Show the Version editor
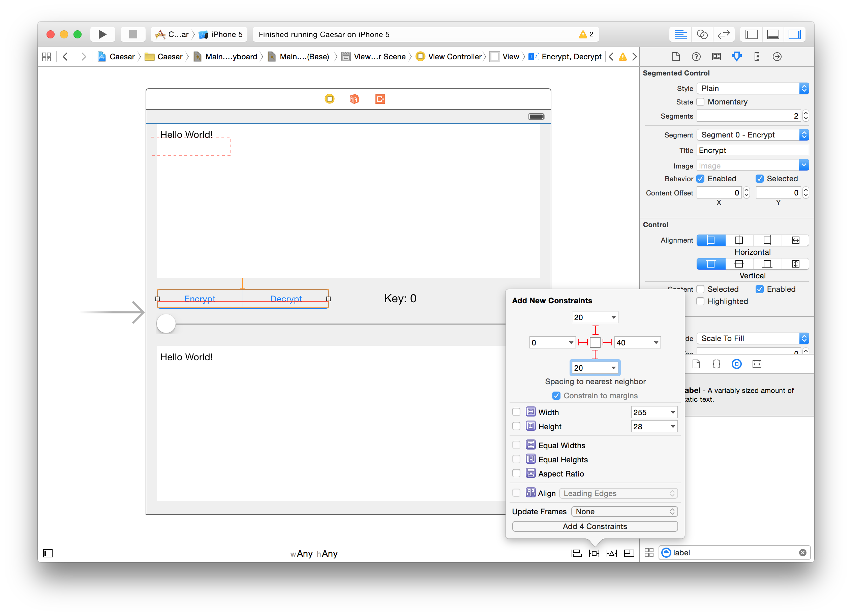The image size is (852, 616). [724, 35]
